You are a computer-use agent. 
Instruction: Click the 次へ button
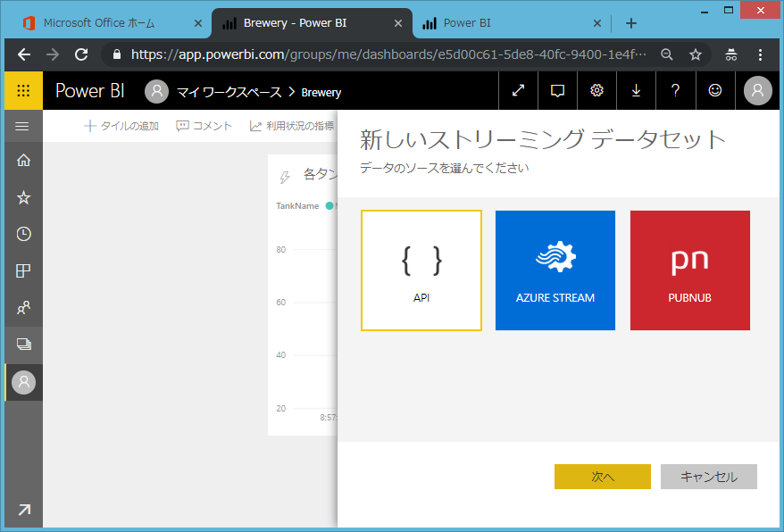pos(603,477)
